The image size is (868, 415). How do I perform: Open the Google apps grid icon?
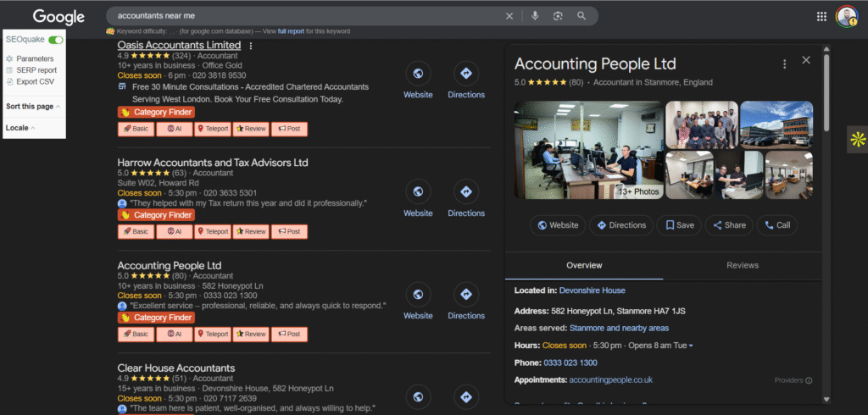point(821,16)
